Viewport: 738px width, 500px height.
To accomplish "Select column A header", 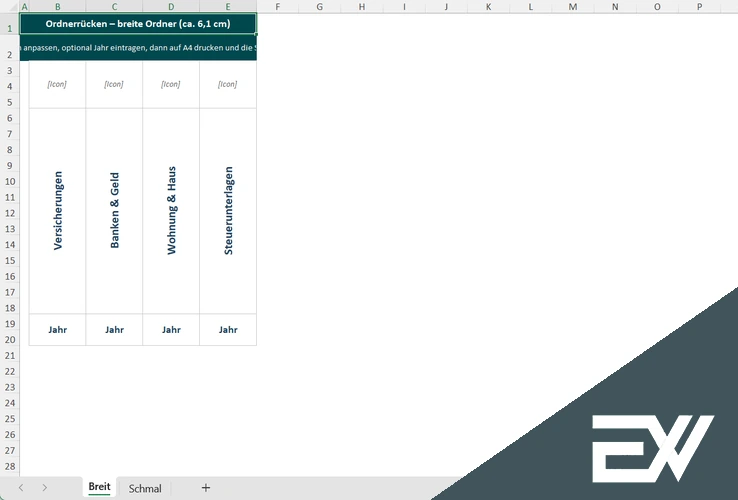I will click(x=24, y=7).
